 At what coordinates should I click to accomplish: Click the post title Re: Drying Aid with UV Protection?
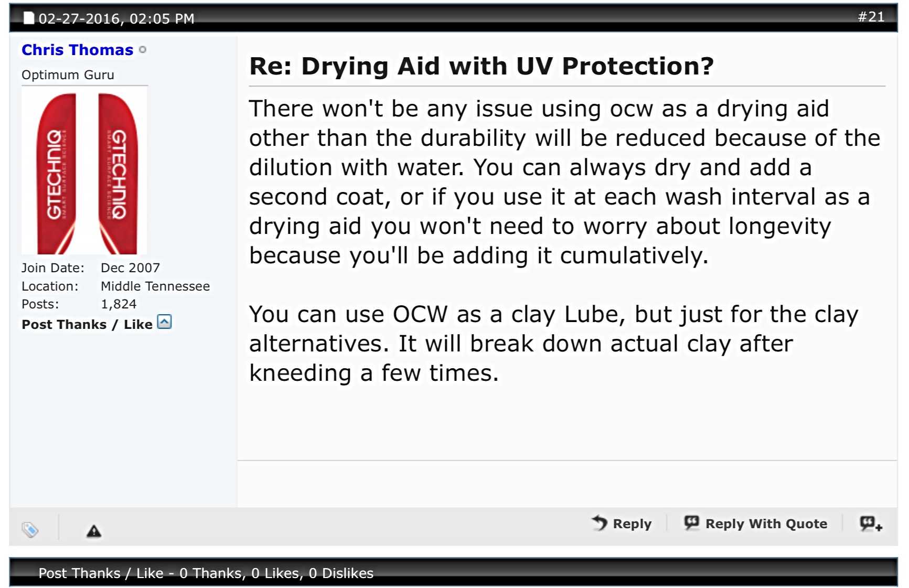482,66
